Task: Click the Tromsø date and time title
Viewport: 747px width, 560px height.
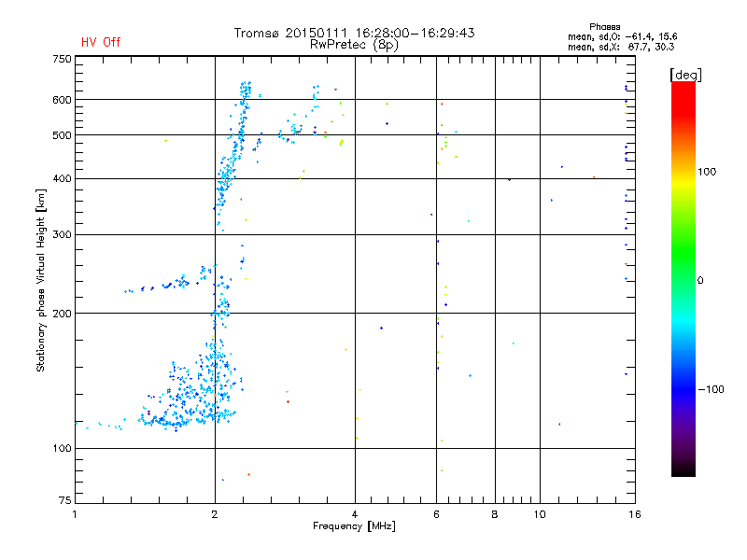Action: point(354,33)
